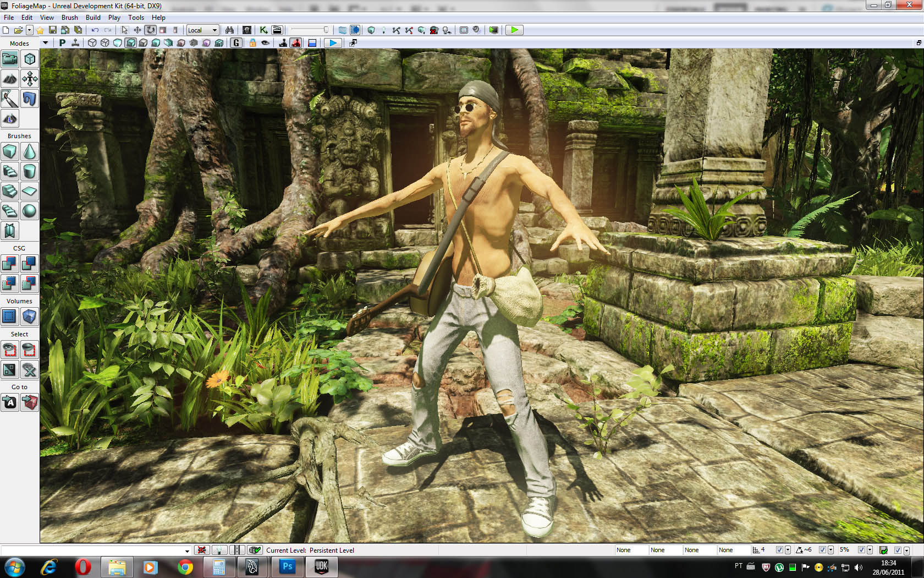Click the UDK icon in the Windows taskbar

321,566
